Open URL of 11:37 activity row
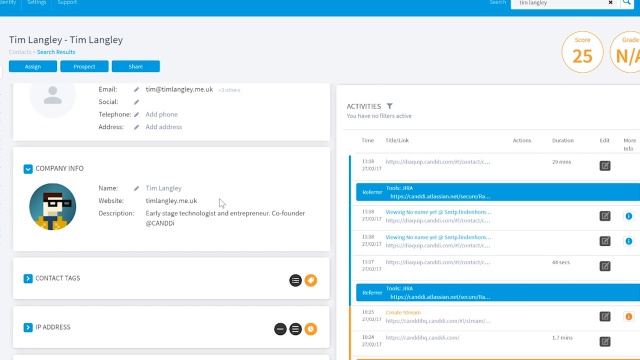The image size is (640, 360). click(x=438, y=262)
